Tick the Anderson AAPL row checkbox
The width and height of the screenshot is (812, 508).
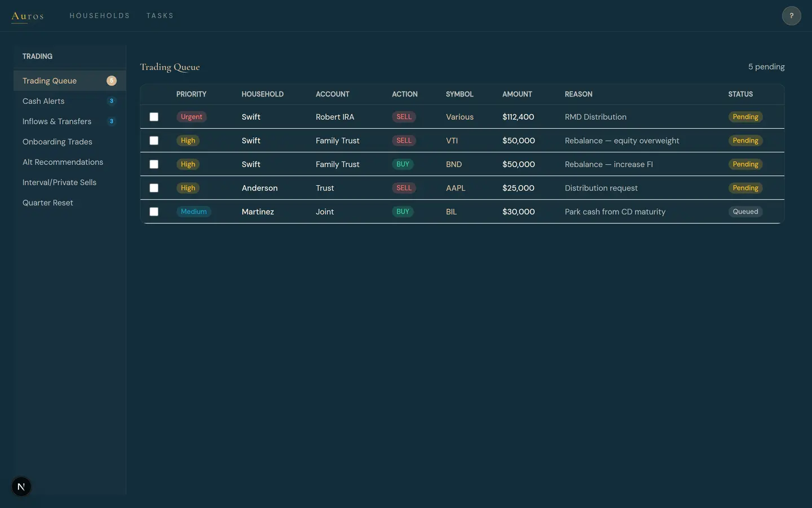pyautogui.click(x=154, y=188)
